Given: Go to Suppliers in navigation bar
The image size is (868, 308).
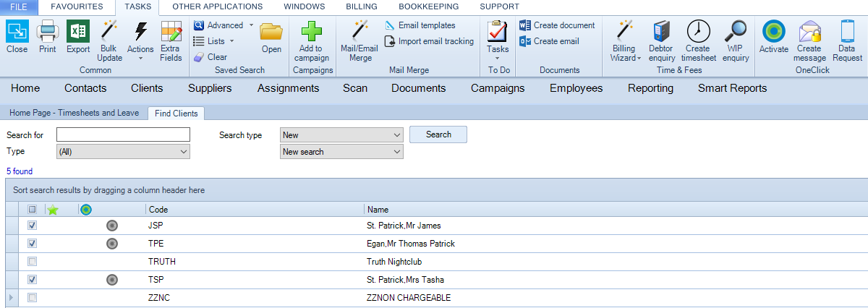Looking at the screenshot, I should (210, 88).
